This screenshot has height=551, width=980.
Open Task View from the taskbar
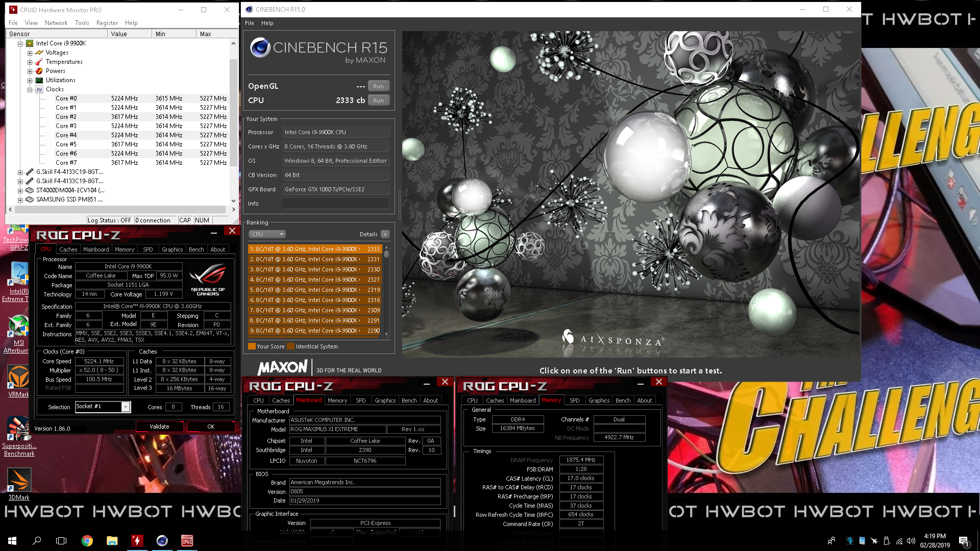pos(61,540)
